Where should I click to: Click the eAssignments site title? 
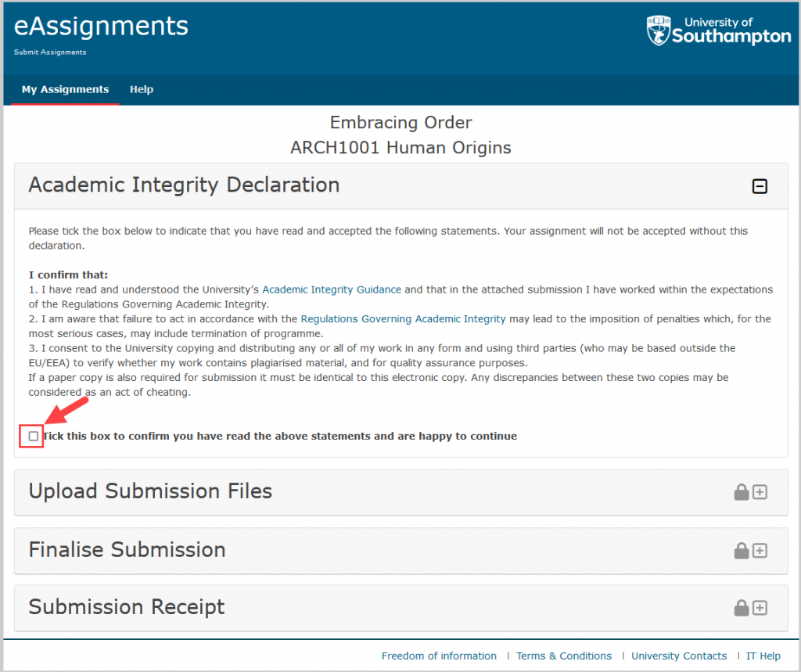click(101, 27)
